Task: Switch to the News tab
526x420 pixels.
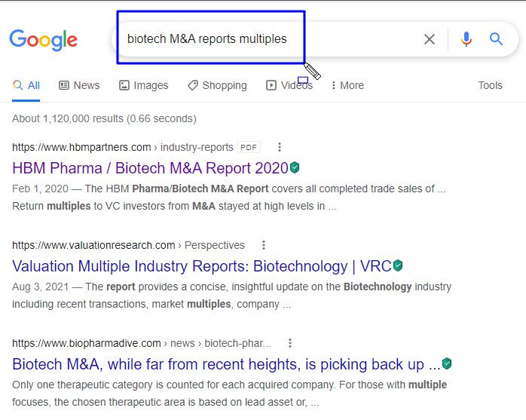Action: coord(79,85)
